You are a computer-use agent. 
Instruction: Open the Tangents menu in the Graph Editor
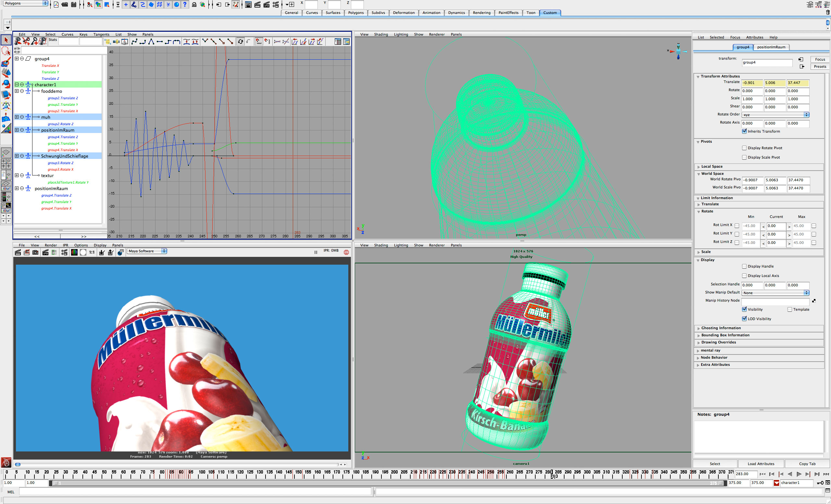click(101, 34)
